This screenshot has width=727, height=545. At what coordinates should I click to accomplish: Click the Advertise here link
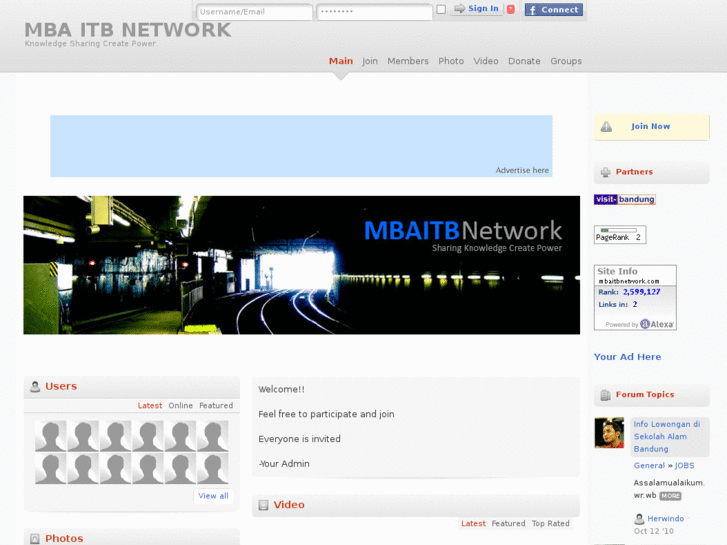(x=522, y=170)
